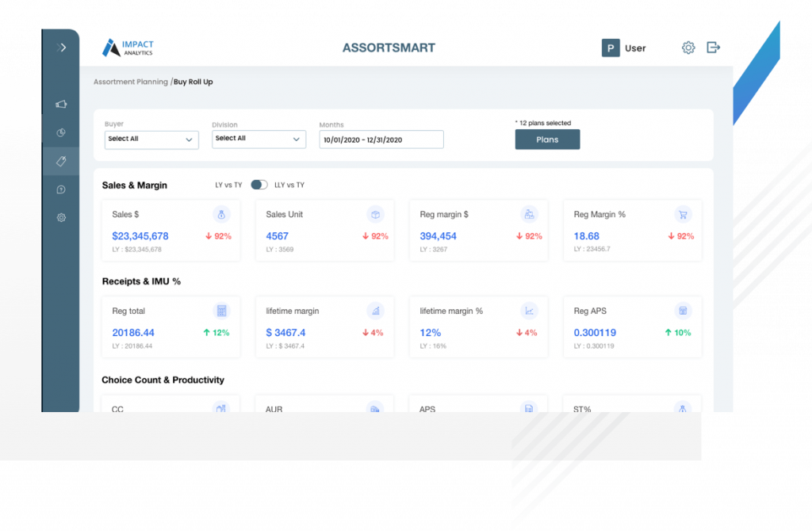Screen dimensions: 812x531
Task: Open the help question-mark icon in sidebar
Action: click(x=61, y=189)
